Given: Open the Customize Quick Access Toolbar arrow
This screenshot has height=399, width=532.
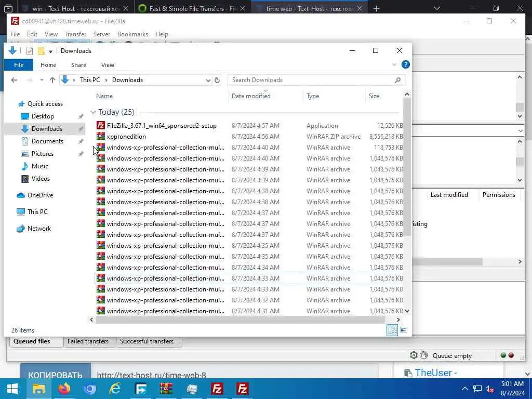Looking at the screenshot, I should 50,51.
